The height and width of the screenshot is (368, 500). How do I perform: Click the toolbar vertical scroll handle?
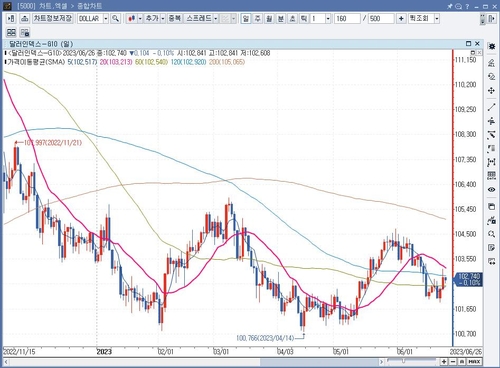[483, 19]
